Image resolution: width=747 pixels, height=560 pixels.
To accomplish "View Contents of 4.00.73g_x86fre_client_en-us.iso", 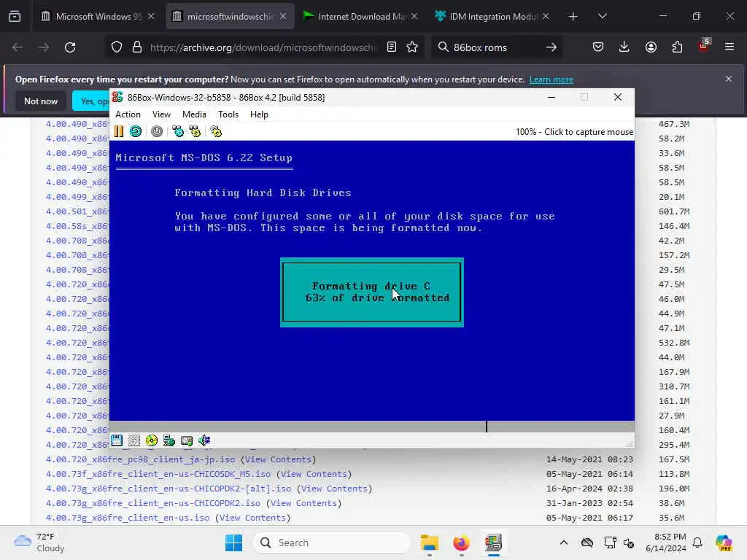I will tap(253, 518).
